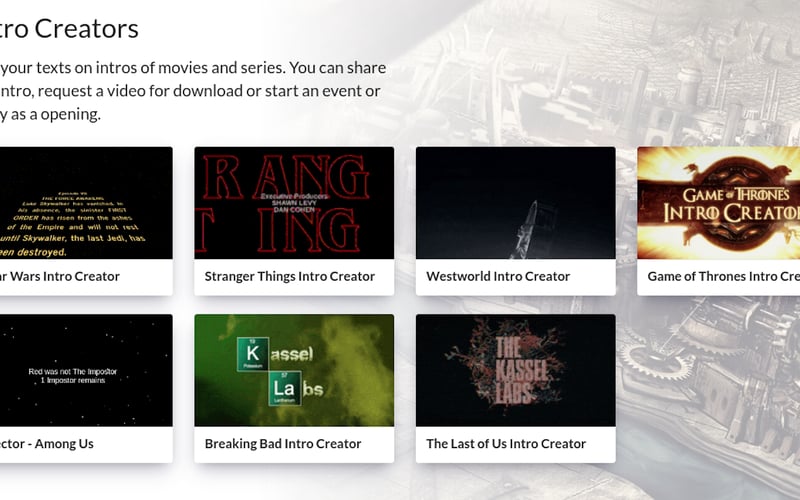Image resolution: width=800 pixels, height=500 pixels.
Task: Click the 'Wars Intro Creator' label
Action: click(64, 277)
